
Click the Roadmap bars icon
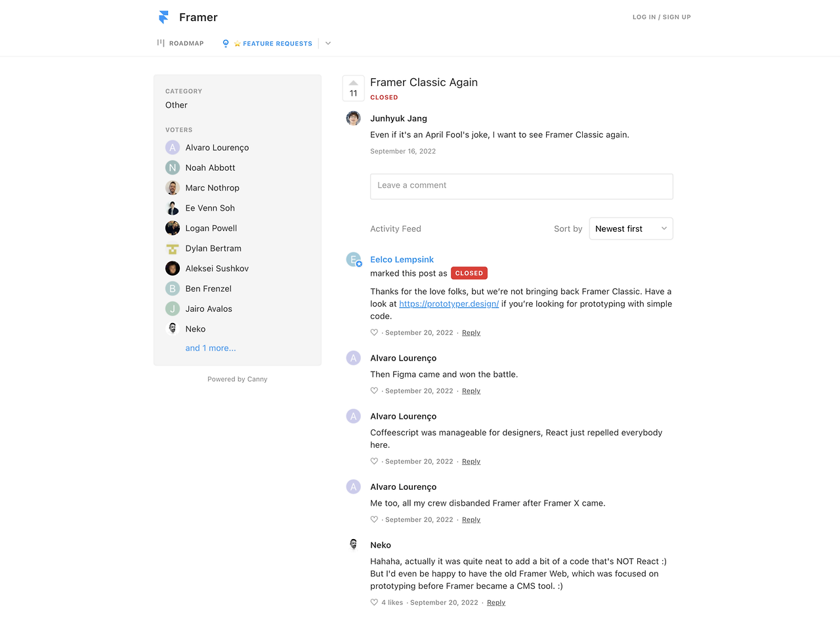pyautogui.click(x=161, y=43)
